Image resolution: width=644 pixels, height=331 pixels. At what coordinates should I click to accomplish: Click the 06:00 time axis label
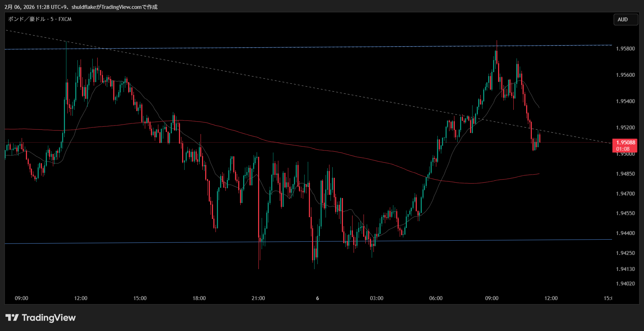[436, 298]
